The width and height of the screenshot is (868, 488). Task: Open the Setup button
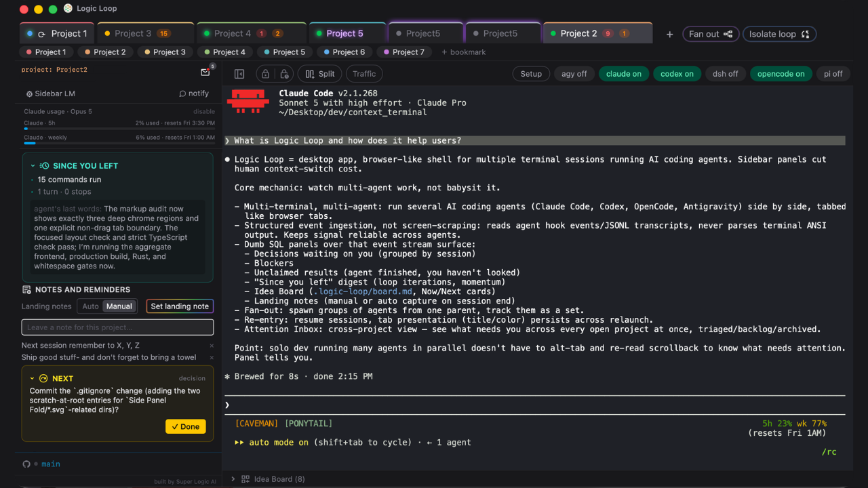click(531, 74)
